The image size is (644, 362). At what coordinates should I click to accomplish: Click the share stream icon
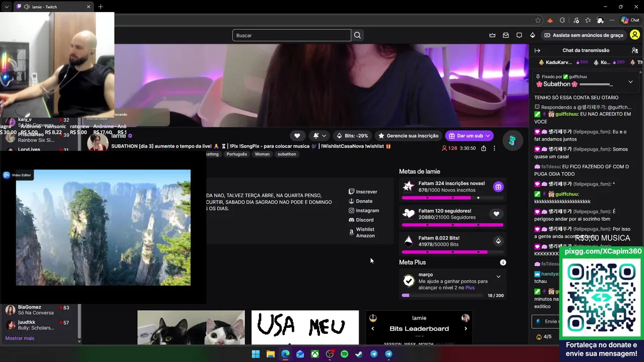(484, 148)
